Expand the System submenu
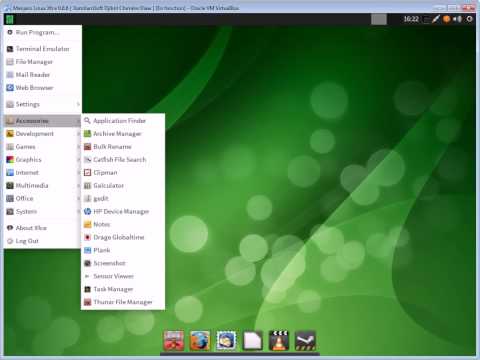The width and height of the screenshot is (480, 360). (x=43, y=211)
